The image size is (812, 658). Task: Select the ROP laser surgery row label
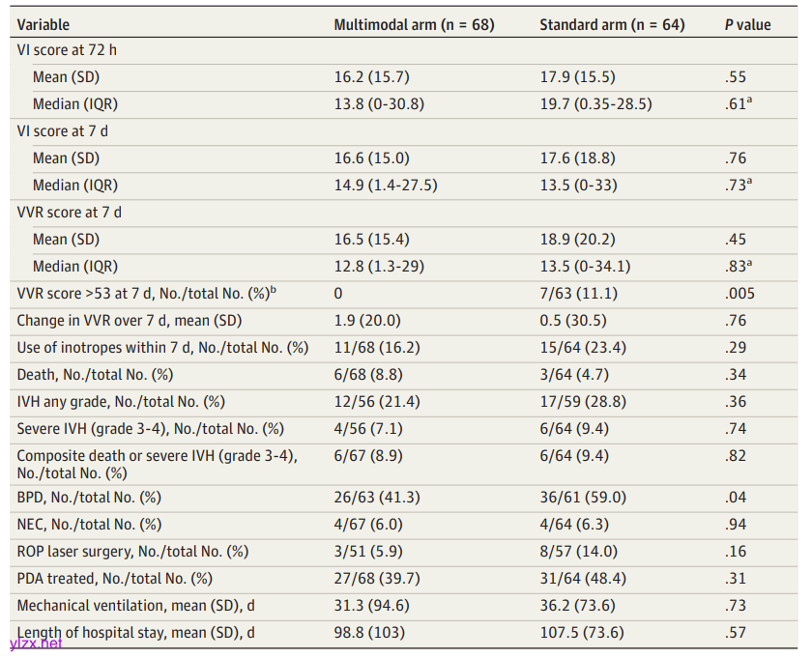tap(132, 552)
